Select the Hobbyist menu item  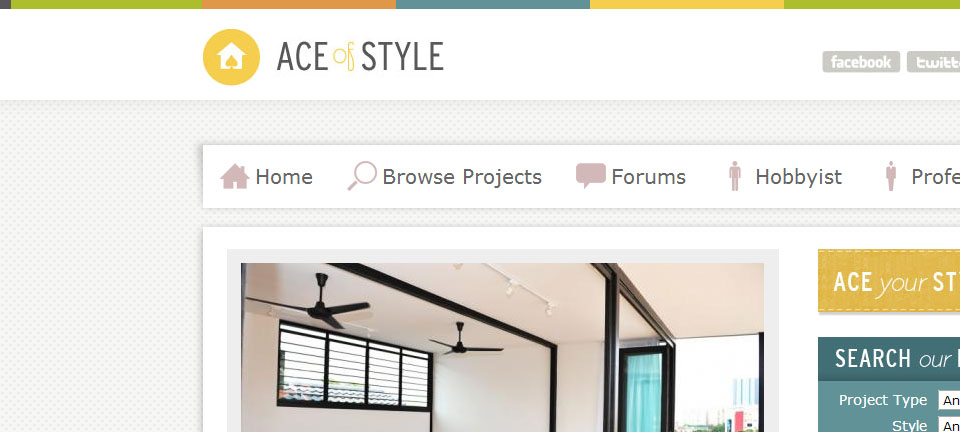798,177
